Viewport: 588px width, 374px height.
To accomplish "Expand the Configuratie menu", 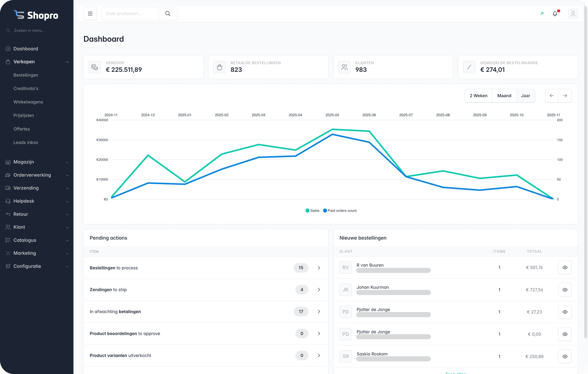I will pos(67,266).
